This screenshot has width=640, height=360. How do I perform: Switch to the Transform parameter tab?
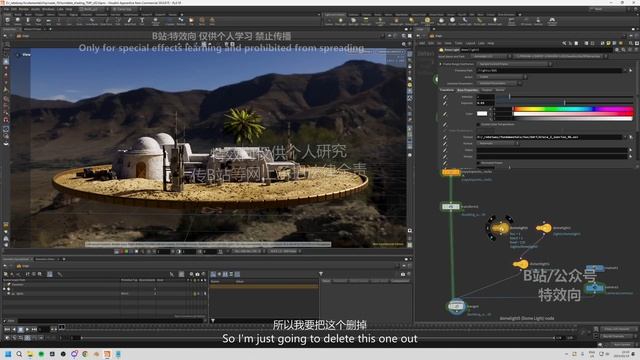point(447,90)
